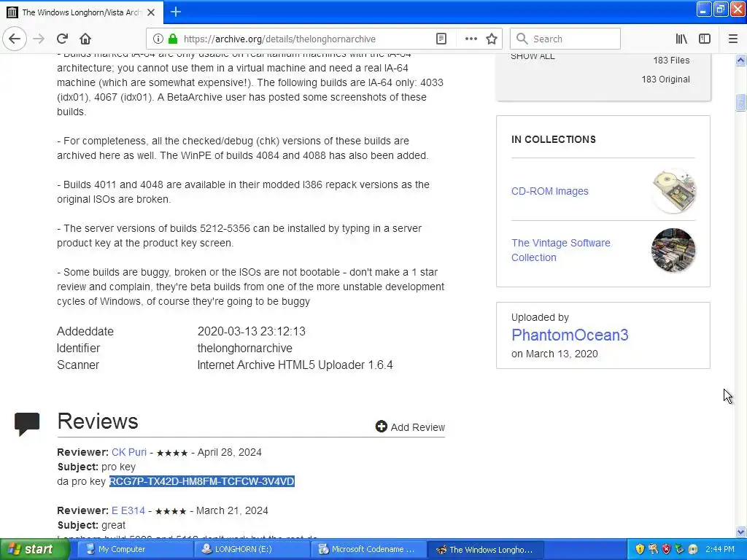Open a new tab with plus button
Image resolution: width=747 pixels, height=560 pixels.
point(176,12)
